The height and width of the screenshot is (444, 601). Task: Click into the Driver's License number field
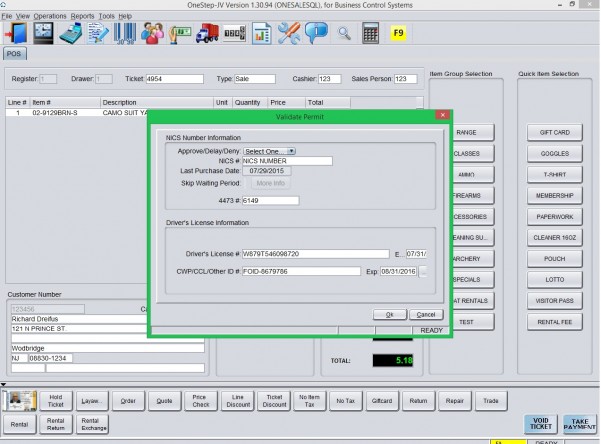tap(314, 254)
